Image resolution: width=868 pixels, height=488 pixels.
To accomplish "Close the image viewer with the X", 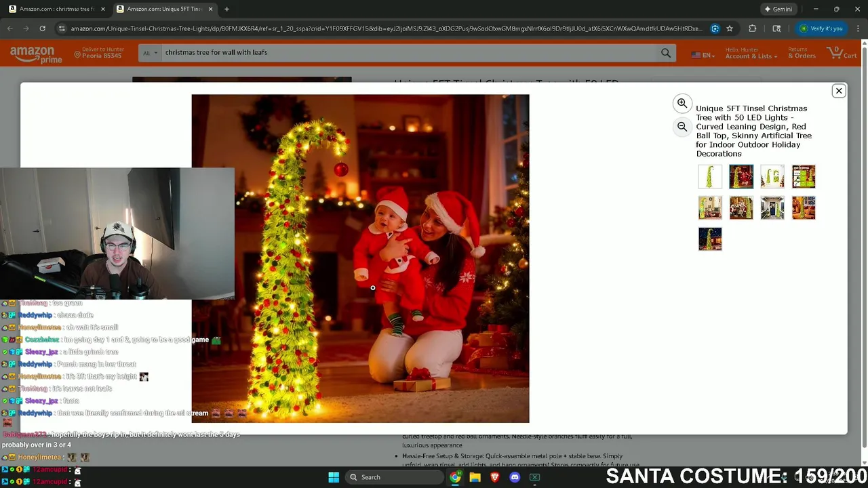I will coord(839,91).
